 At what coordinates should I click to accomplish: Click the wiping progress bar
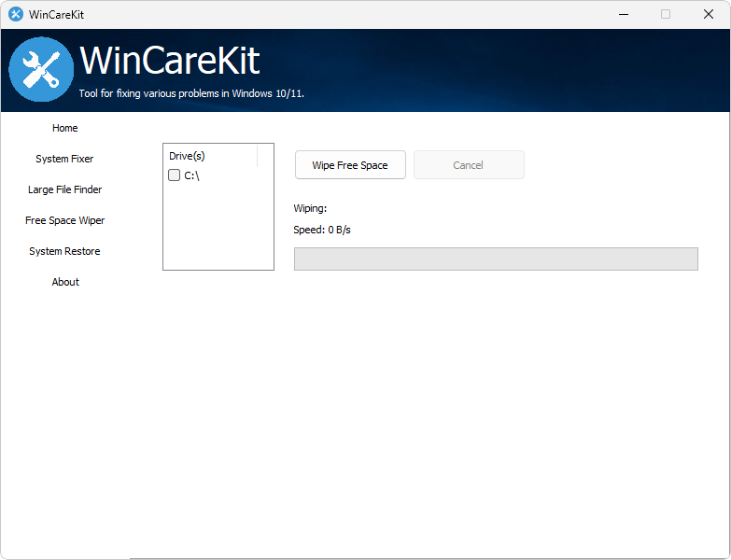point(496,259)
